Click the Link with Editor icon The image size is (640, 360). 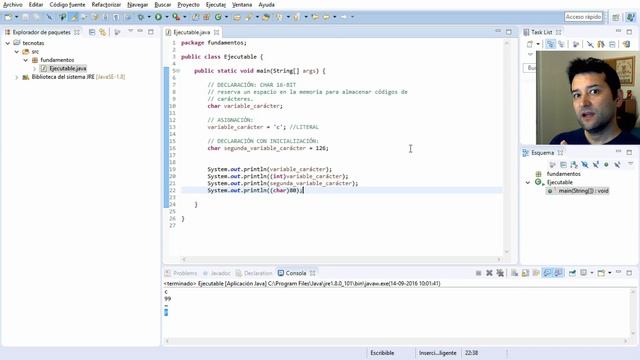[x=102, y=32]
